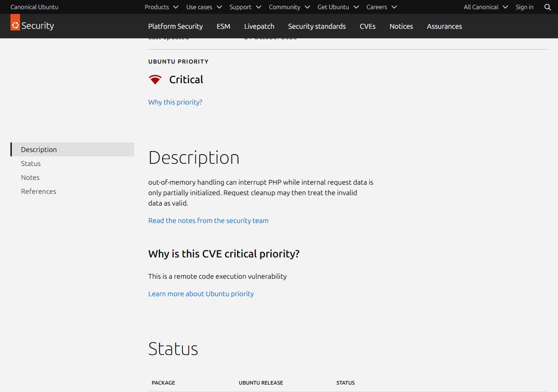Expand the Products dropdown menu

coord(161,7)
